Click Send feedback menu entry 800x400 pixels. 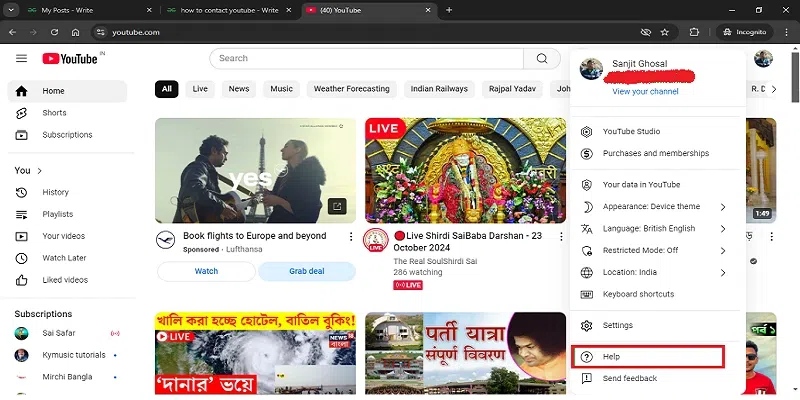pyautogui.click(x=658, y=379)
